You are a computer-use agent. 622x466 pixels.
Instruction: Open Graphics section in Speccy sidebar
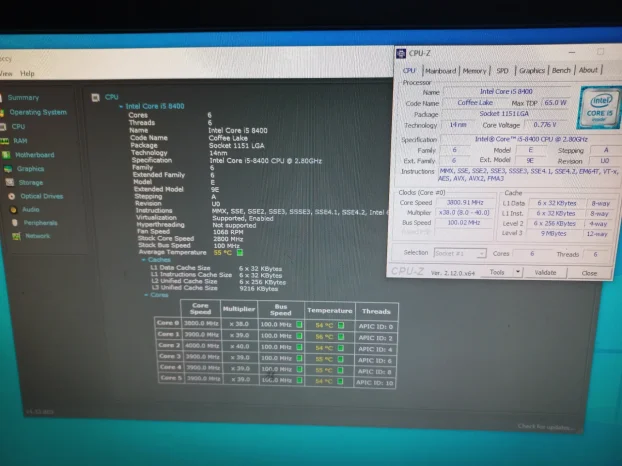(x=30, y=169)
